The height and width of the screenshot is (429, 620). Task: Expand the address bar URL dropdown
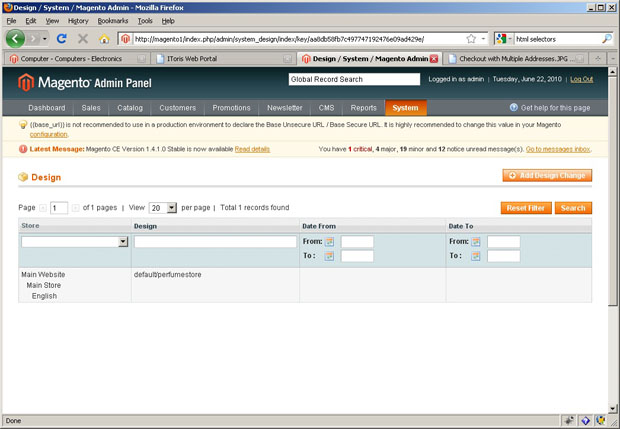pyautogui.click(x=483, y=39)
